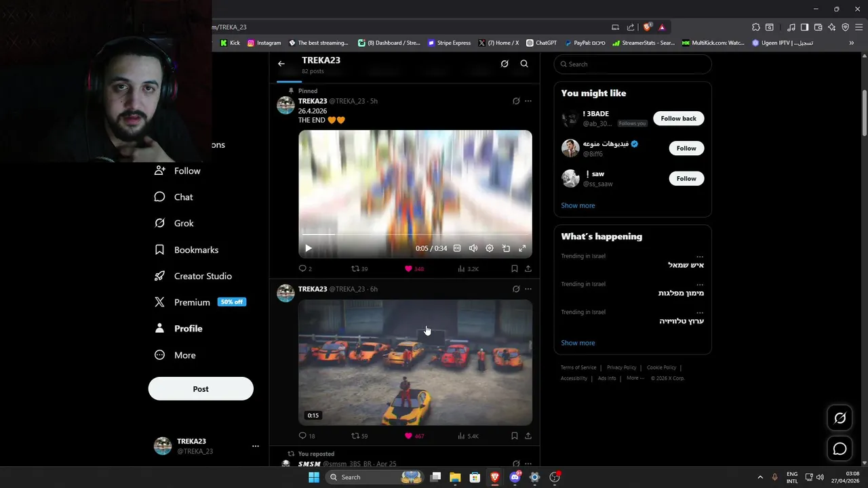Bookmark the pinned post
The height and width of the screenshot is (488, 868).
tap(515, 269)
